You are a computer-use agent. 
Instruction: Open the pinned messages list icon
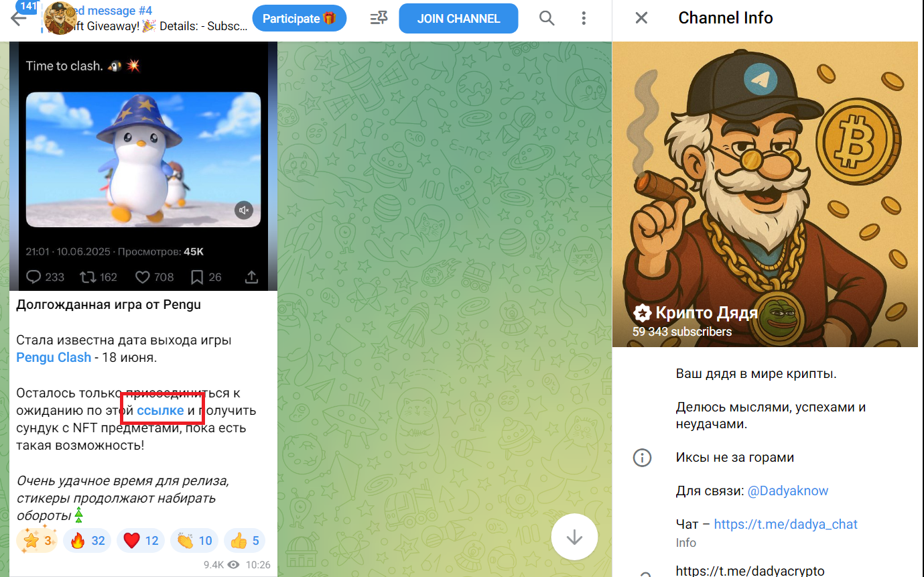click(x=379, y=18)
